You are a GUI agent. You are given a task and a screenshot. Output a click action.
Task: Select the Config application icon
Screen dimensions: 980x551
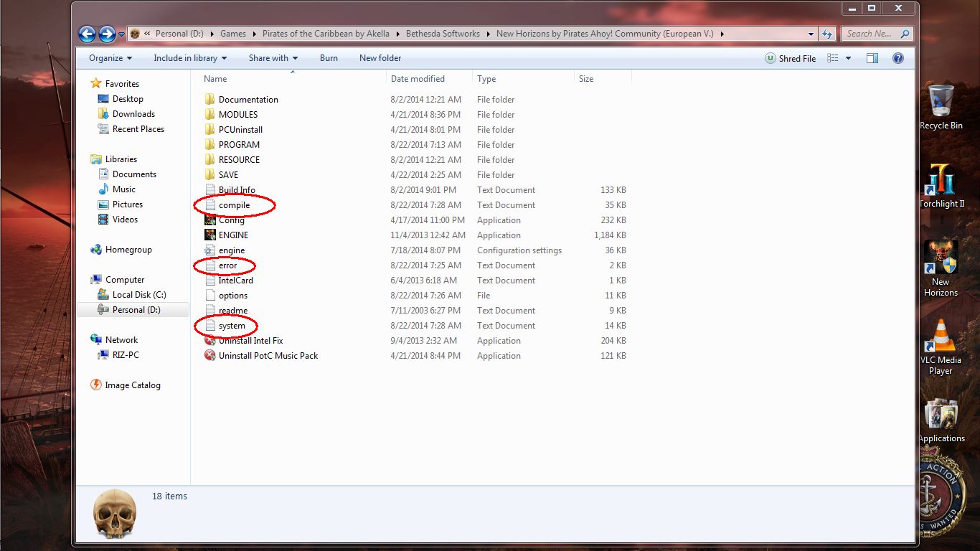click(x=209, y=220)
